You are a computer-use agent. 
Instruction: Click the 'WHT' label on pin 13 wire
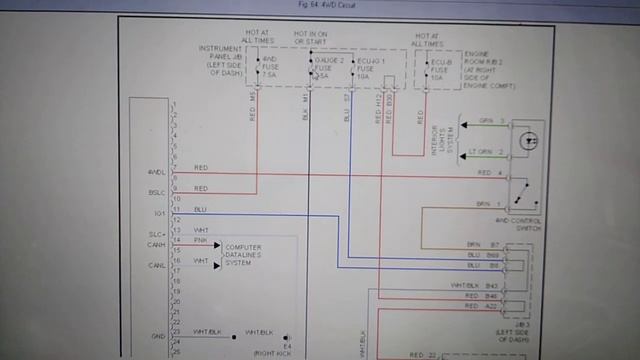pyautogui.click(x=201, y=230)
